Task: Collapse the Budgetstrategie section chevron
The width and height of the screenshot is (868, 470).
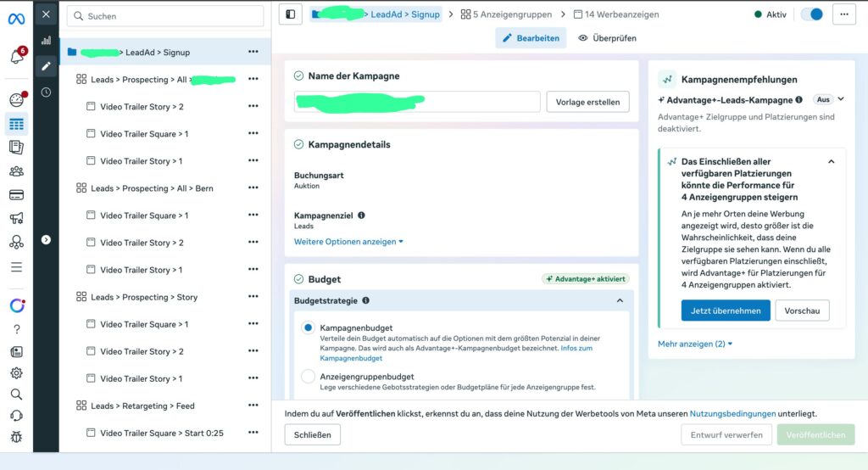Action: (620, 300)
